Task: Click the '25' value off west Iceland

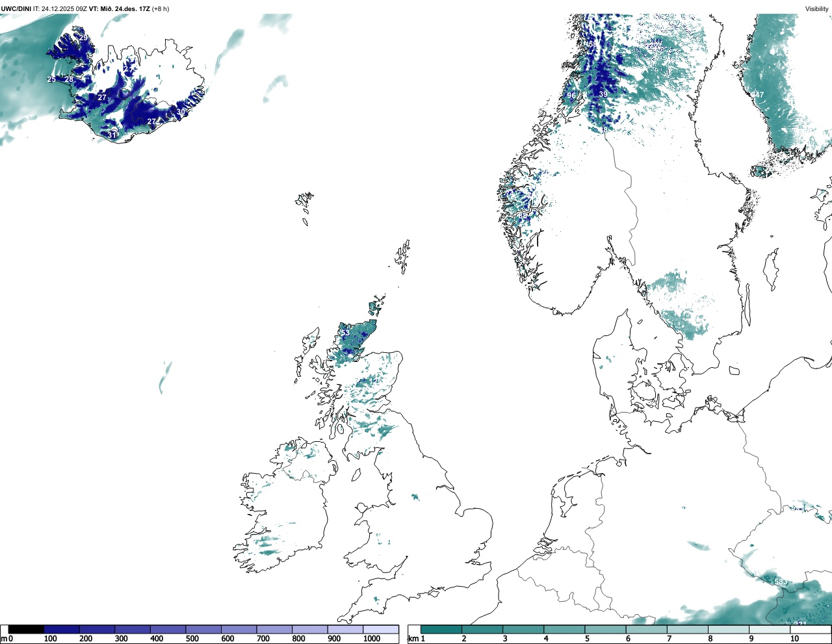Action: pos(51,79)
